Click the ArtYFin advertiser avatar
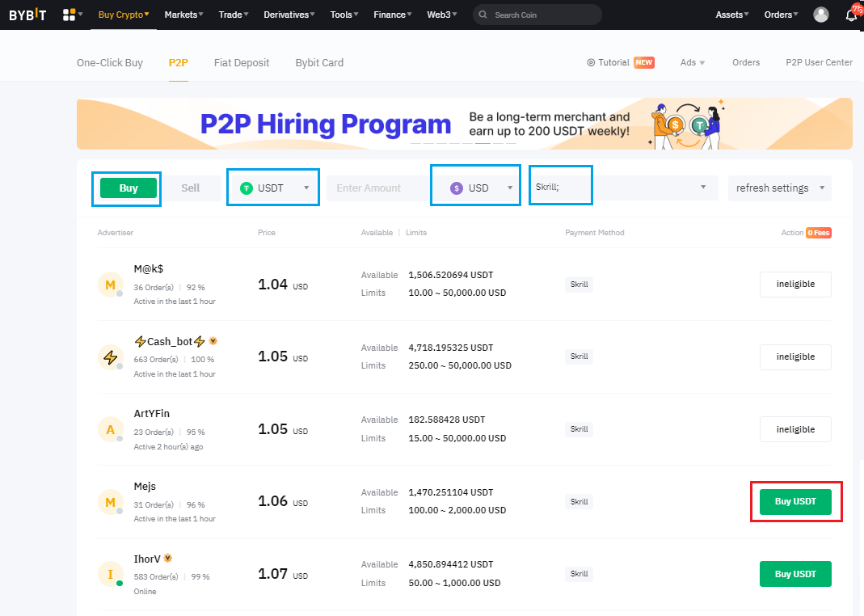 pos(110,430)
